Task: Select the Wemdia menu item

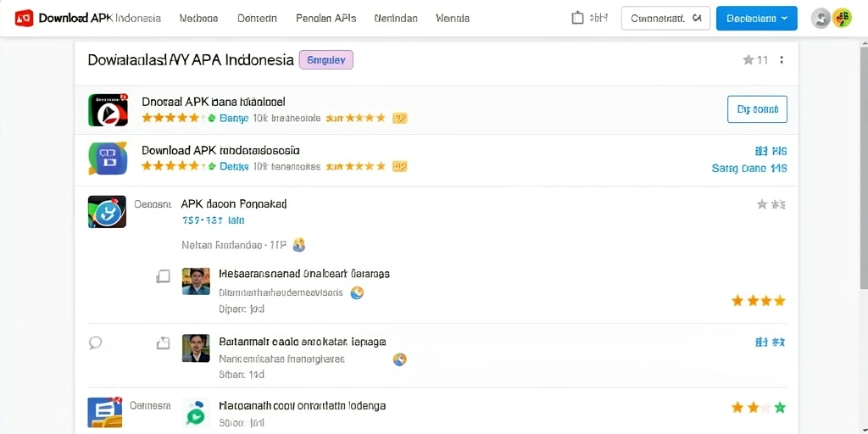Action: pos(453,19)
